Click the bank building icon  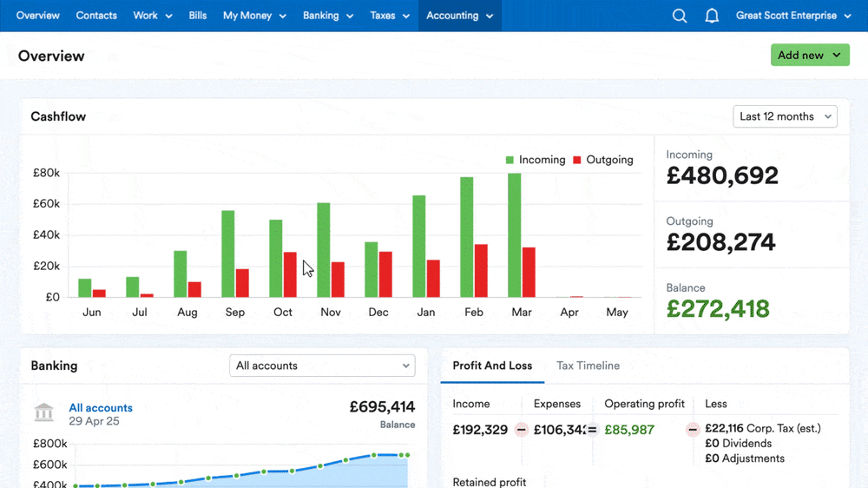point(44,412)
